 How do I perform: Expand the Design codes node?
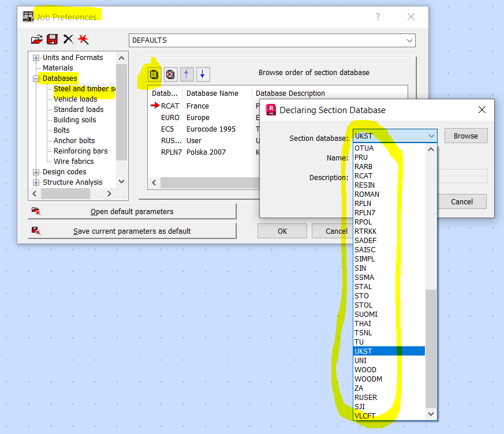pos(36,171)
